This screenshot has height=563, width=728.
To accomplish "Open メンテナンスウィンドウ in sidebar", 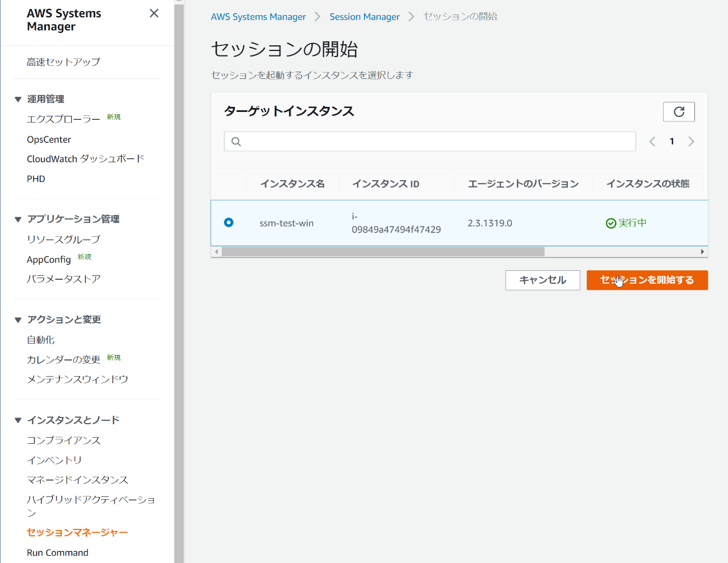I will tap(77, 379).
